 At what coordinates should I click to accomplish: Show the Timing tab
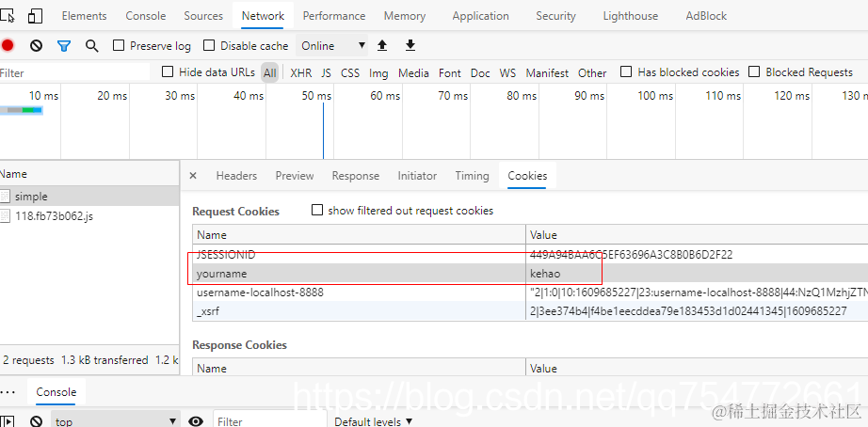click(x=472, y=176)
